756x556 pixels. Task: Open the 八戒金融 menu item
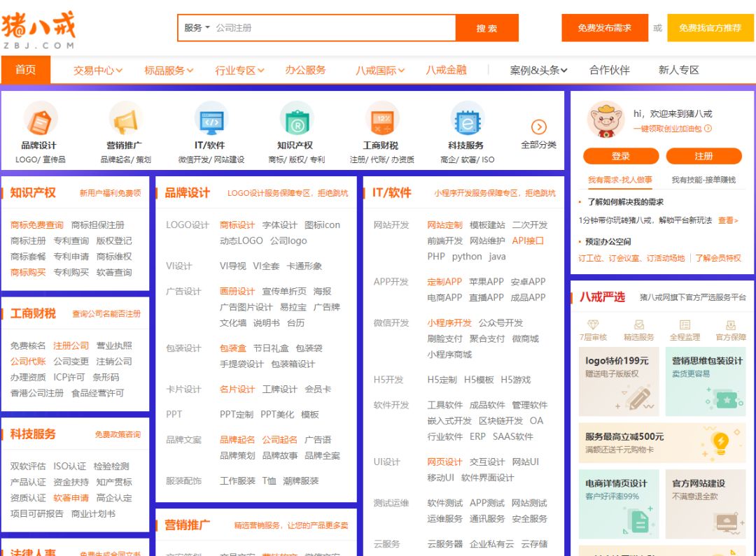click(446, 70)
